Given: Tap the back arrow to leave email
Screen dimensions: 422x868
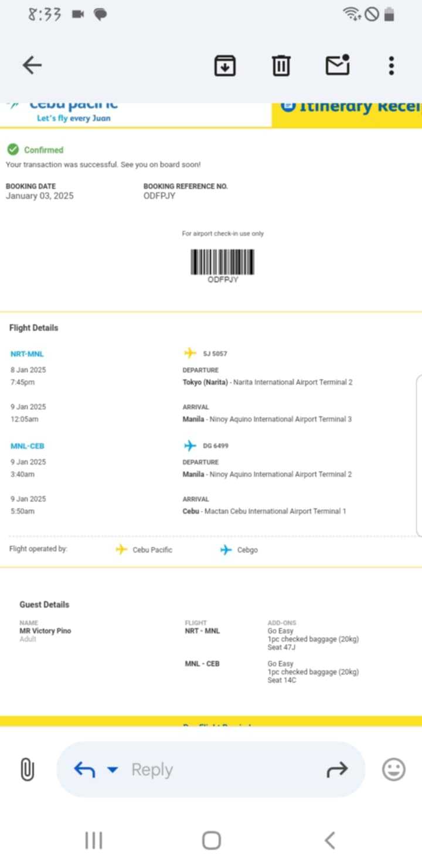Looking at the screenshot, I should pyautogui.click(x=32, y=65).
